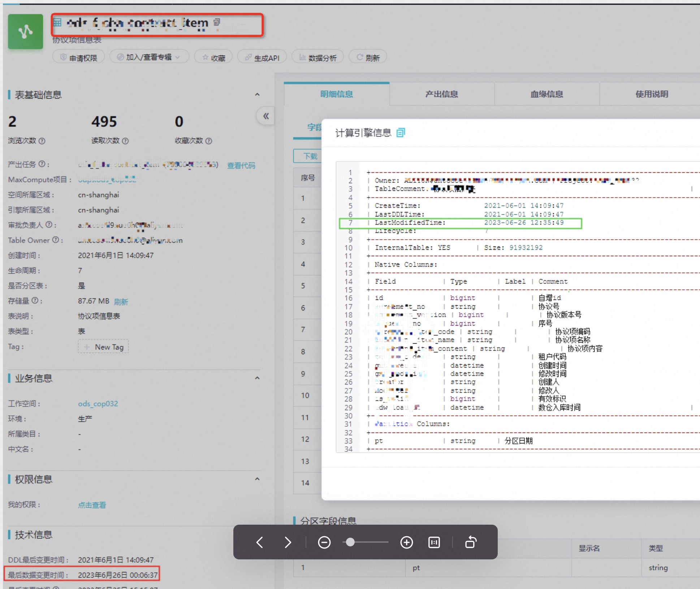Collapse left panel with double-chevron button

pyautogui.click(x=266, y=116)
